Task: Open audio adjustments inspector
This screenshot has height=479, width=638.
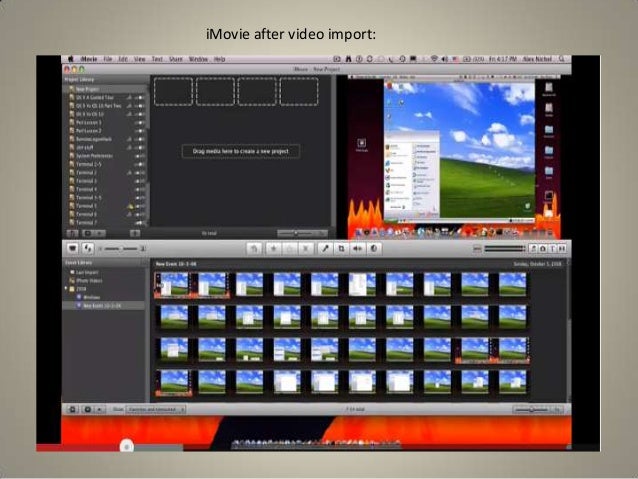Action: [x=358, y=248]
